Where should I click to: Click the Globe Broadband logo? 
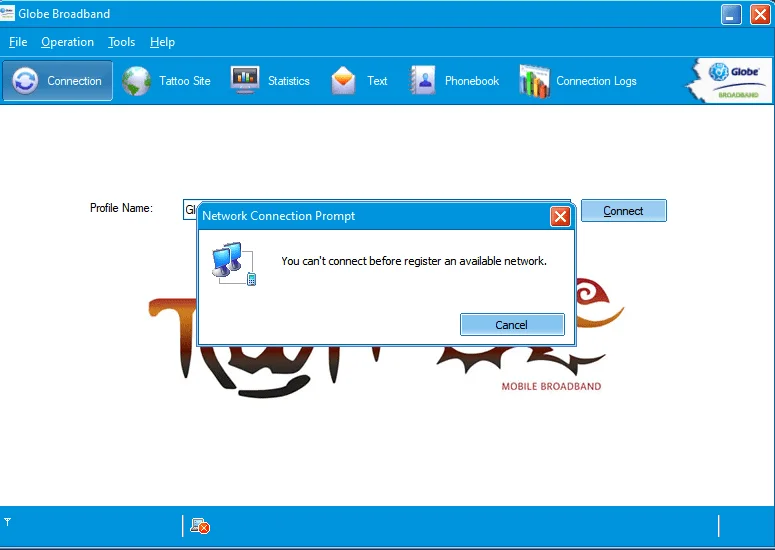tap(730, 81)
